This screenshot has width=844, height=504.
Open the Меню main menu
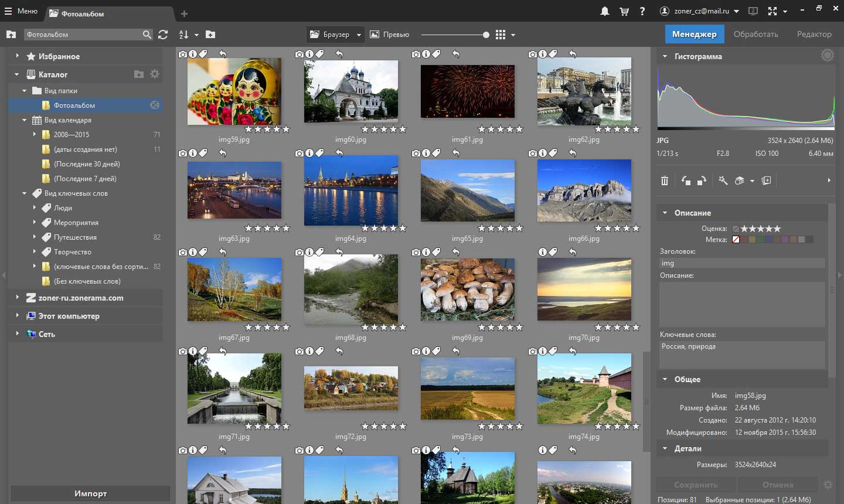click(22, 11)
